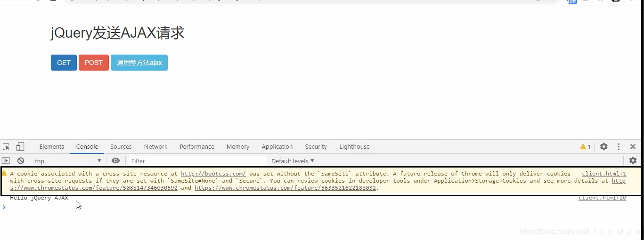Close the DevTools panel
Screen dimensions: 644x240
point(633,147)
